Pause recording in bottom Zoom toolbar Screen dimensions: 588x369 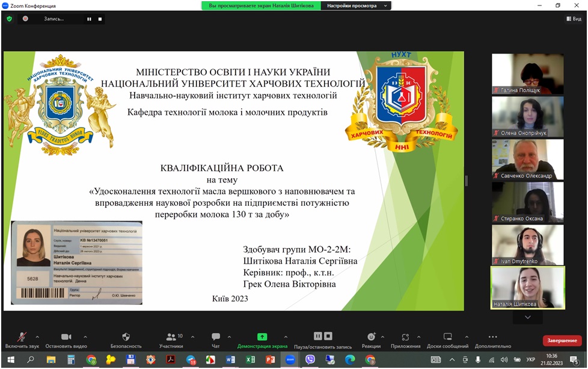(x=317, y=336)
